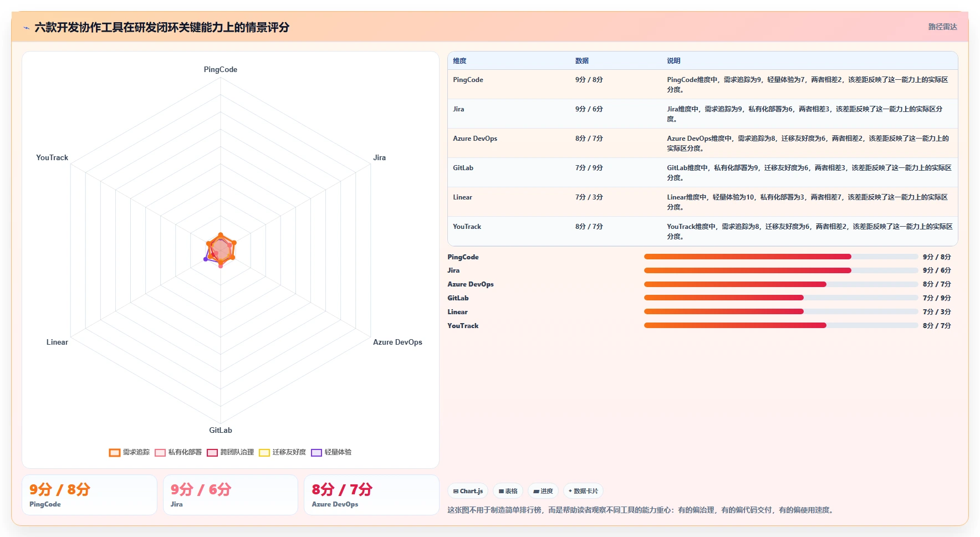
Task: Open the Jira 9分 / 6分 stat card
Action: [x=231, y=495]
